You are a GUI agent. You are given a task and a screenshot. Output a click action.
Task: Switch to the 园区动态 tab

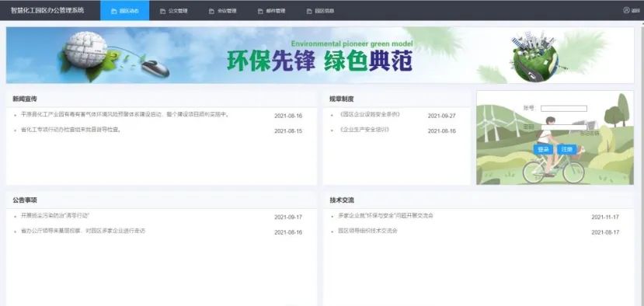pos(125,11)
